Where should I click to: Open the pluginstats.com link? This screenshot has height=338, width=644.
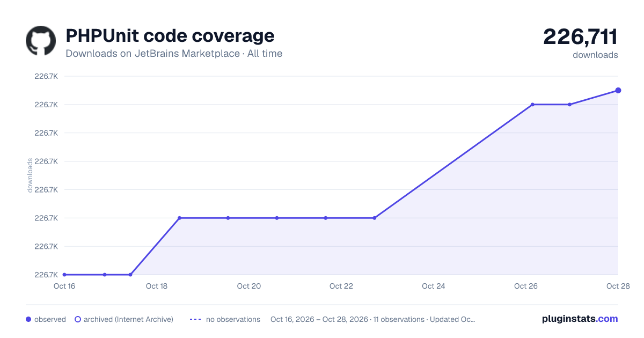580,319
